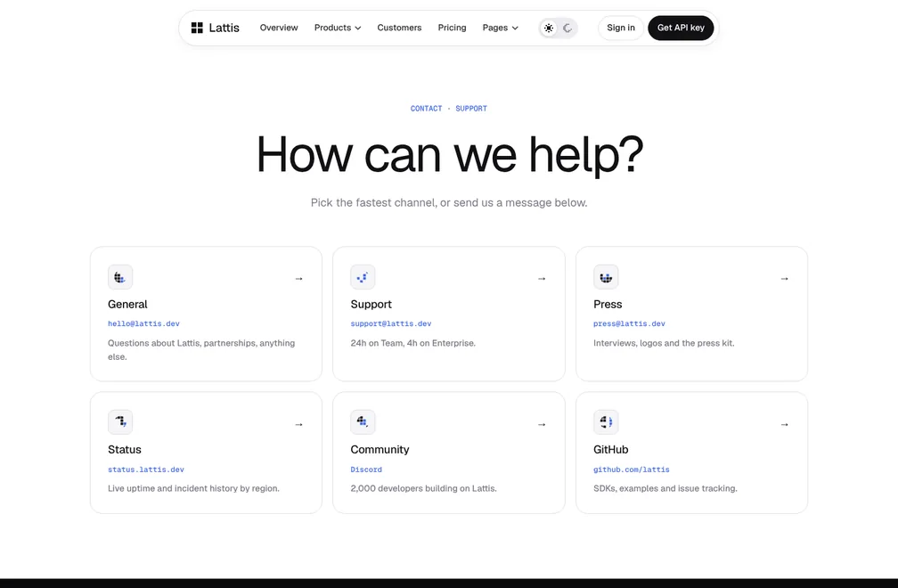Open the Discord community link
This screenshot has width=898, height=588.
coord(366,470)
